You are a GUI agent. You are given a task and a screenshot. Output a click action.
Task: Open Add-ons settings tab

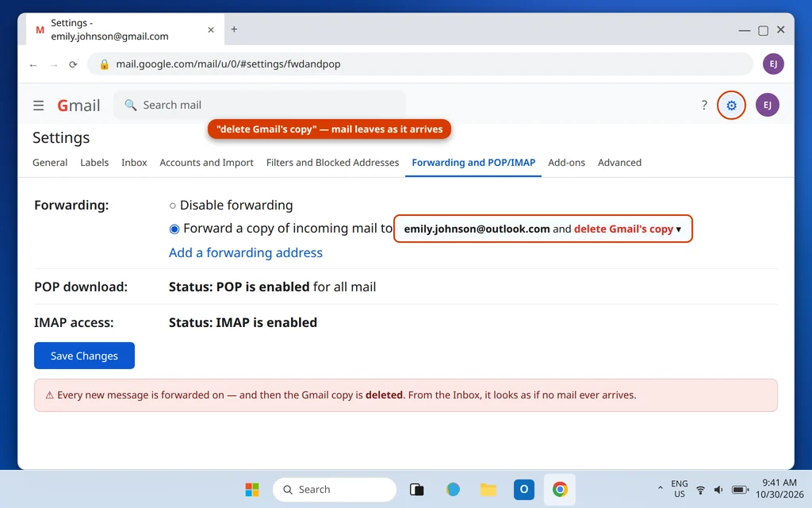(566, 162)
